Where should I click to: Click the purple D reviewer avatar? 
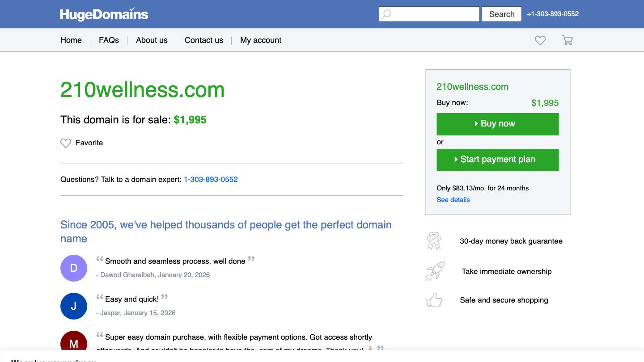(74, 268)
